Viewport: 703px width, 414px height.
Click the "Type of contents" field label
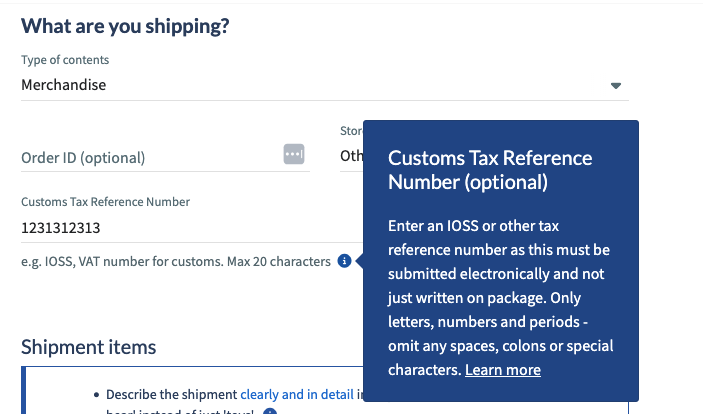[x=65, y=60]
